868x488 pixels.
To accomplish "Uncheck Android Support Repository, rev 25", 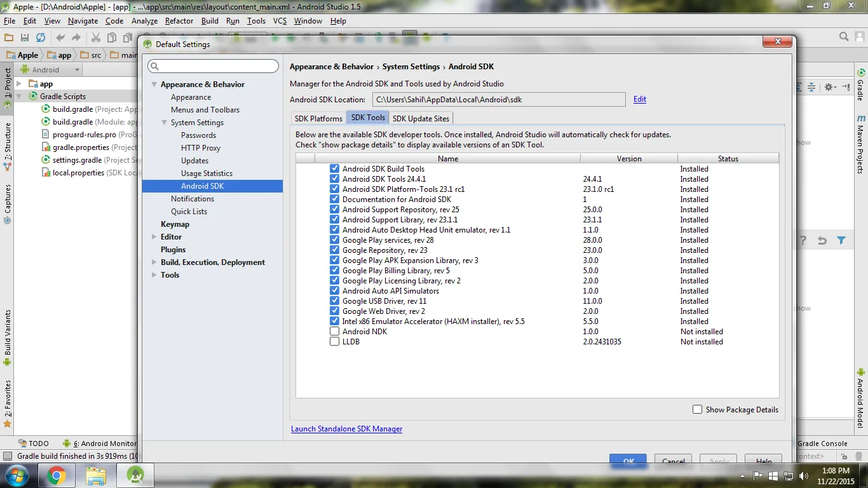I will (x=335, y=210).
